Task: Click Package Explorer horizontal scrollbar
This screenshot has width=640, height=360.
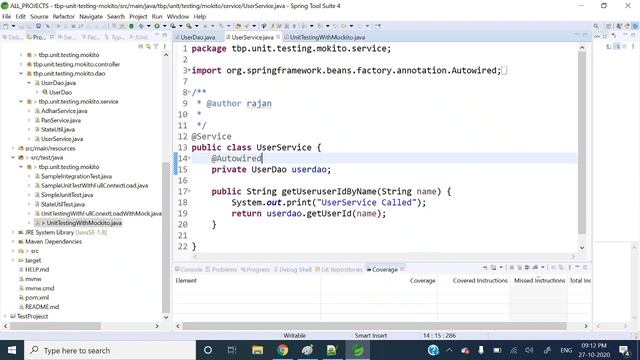Action: 55,326
